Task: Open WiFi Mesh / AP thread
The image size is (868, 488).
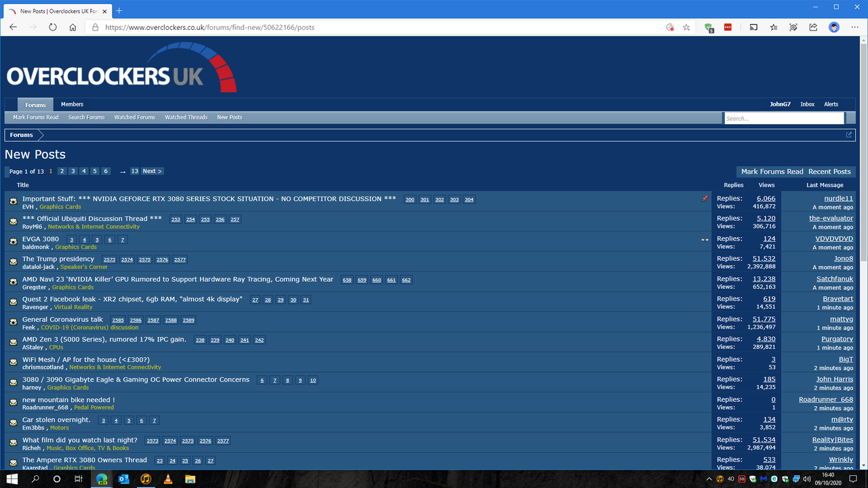Action: pyautogui.click(x=86, y=359)
